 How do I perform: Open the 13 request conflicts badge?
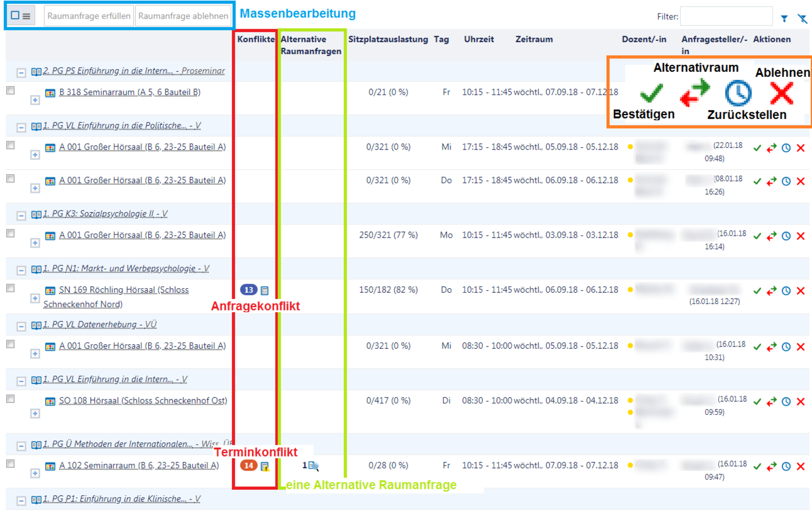[x=249, y=290]
